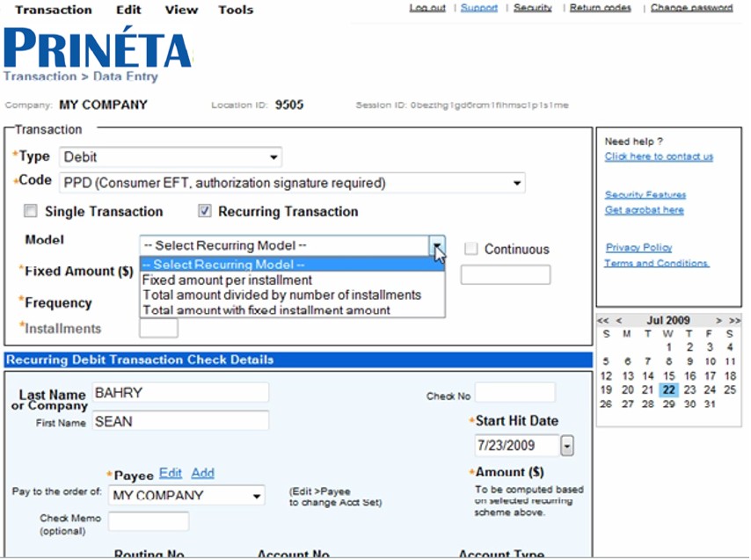The image size is (751, 560).
Task: Click the Location ID value 9505
Action: click(288, 105)
